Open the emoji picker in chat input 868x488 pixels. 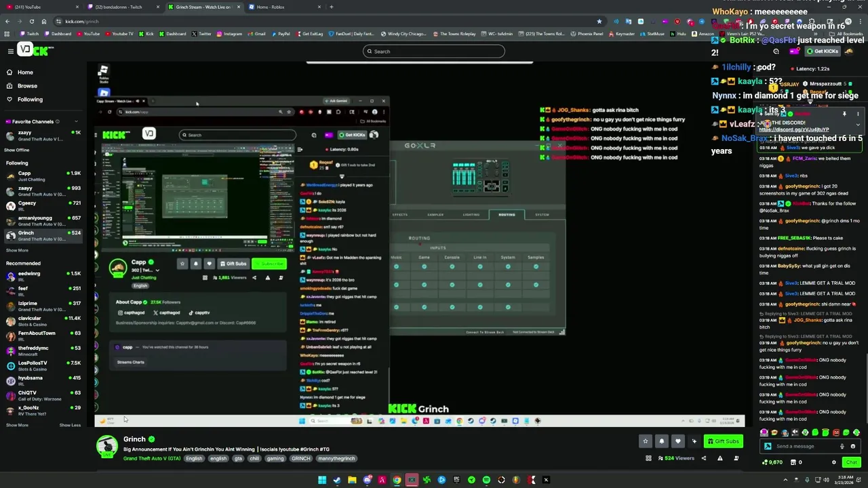pos(853,446)
